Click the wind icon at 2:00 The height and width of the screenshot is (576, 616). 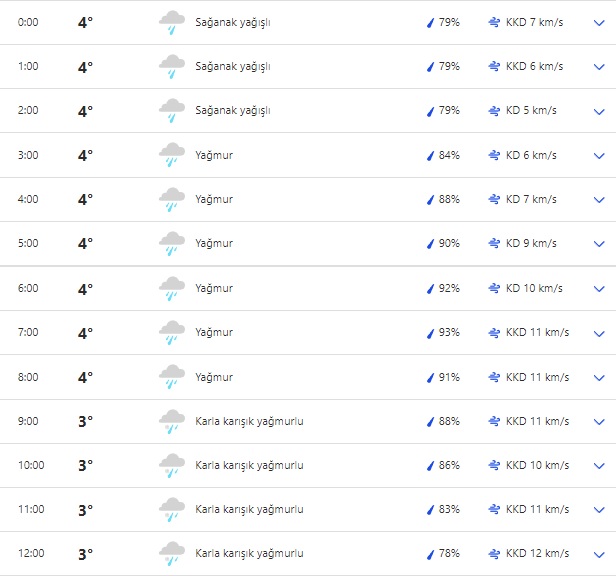pos(494,111)
